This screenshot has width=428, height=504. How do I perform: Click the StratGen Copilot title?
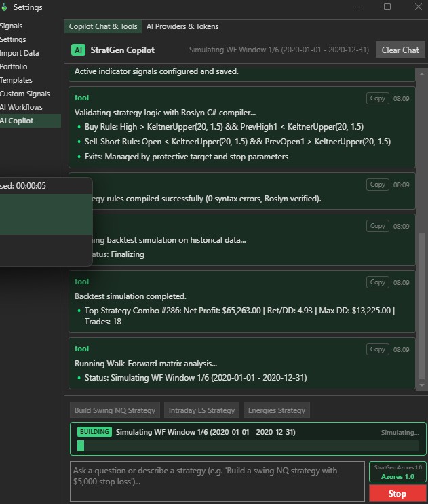tap(122, 50)
